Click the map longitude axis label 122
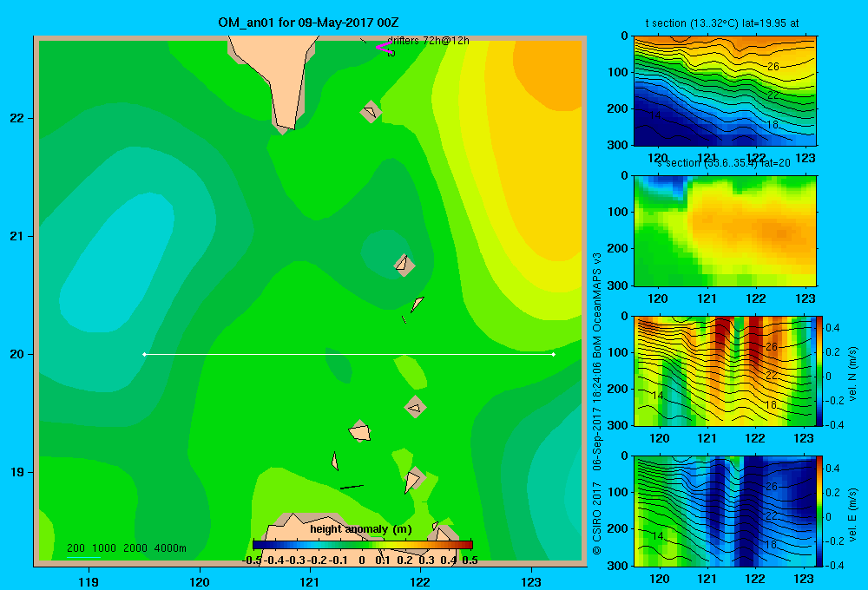The width and height of the screenshot is (868, 590). point(420,581)
